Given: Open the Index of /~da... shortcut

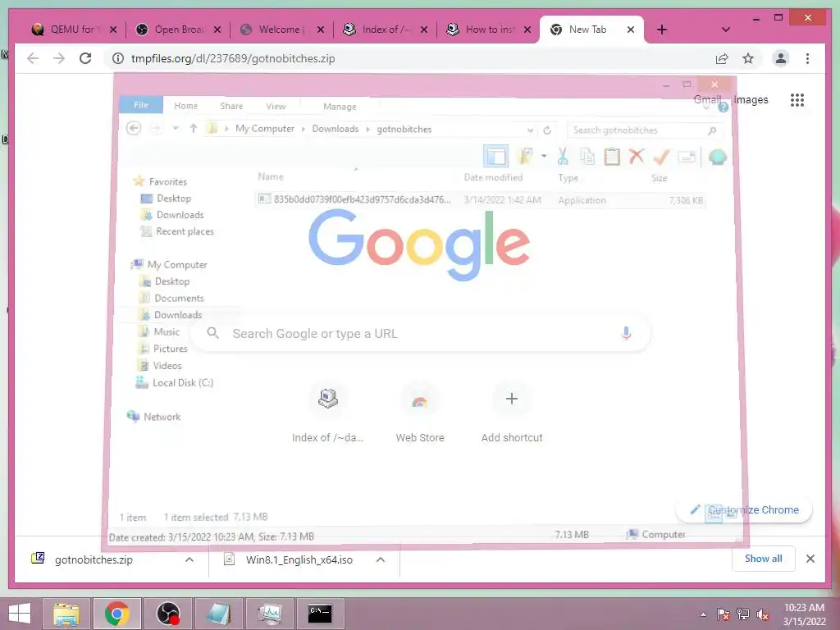Looking at the screenshot, I should 328,413.
